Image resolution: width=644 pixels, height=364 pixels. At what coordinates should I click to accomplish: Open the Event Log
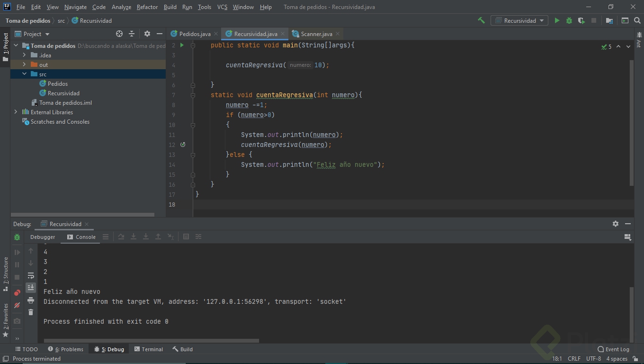pos(614,349)
